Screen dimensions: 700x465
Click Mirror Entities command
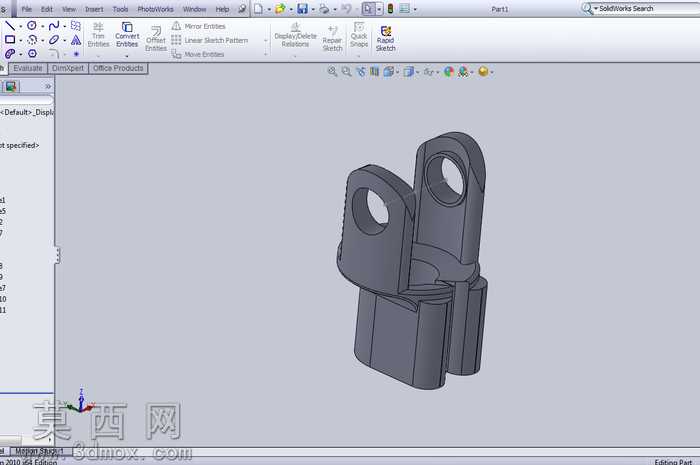pyautogui.click(x=199, y=26)
